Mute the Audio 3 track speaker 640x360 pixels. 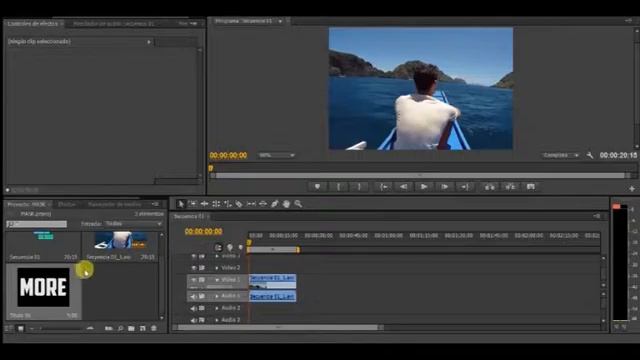click(x=193, y=320)
